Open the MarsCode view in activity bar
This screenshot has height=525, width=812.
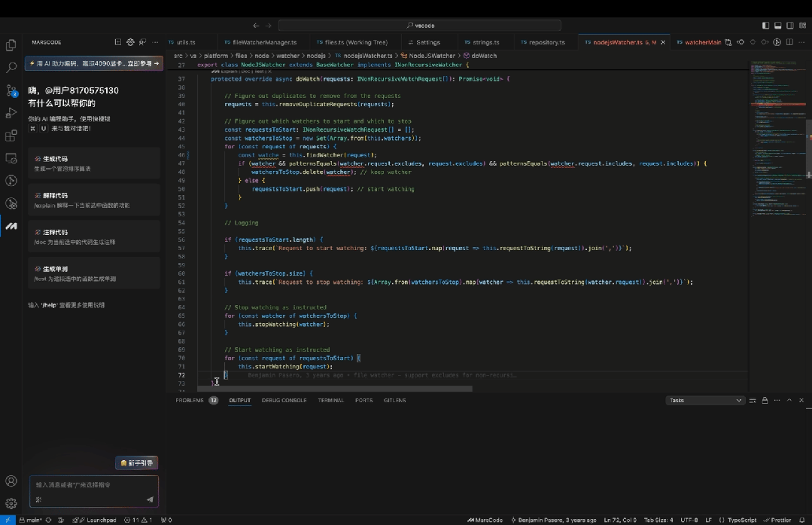point(11,226)
